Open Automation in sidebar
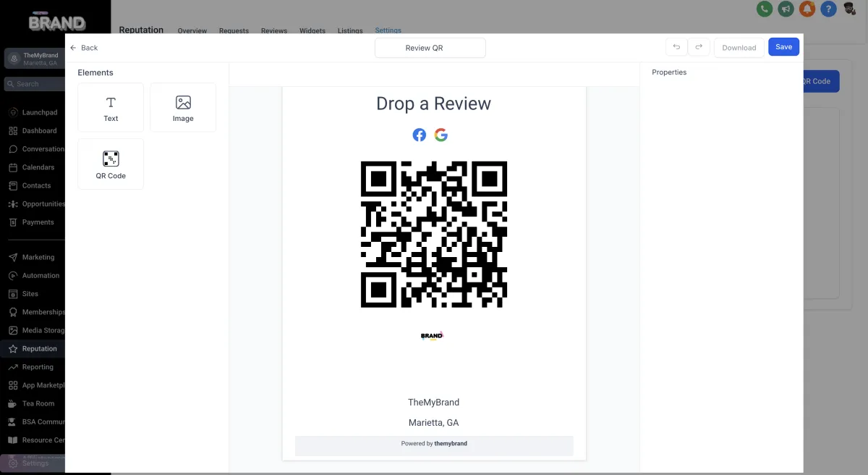This screenshot has width=868, height=475. click(35, 276)
